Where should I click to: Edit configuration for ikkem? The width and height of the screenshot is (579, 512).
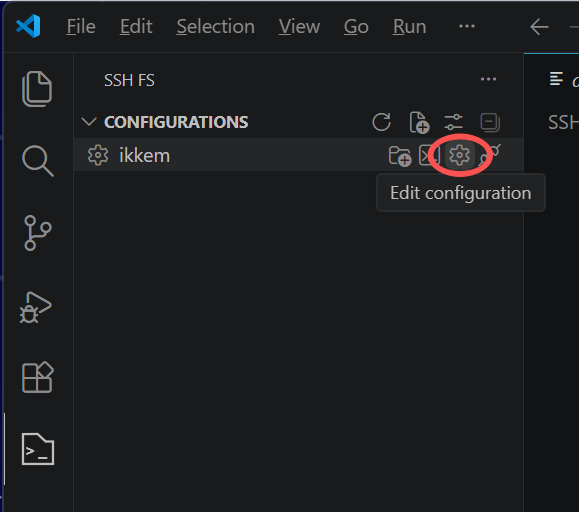click(x=459, y=155)
